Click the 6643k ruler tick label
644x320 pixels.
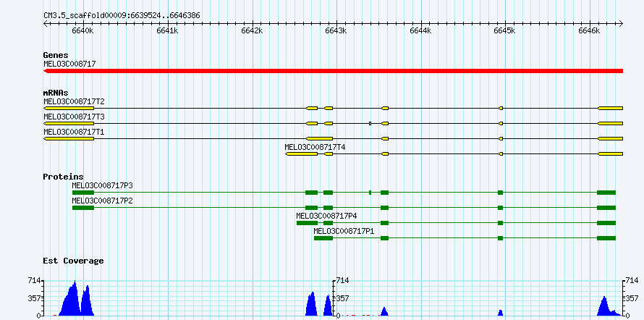tap(336, 31)
